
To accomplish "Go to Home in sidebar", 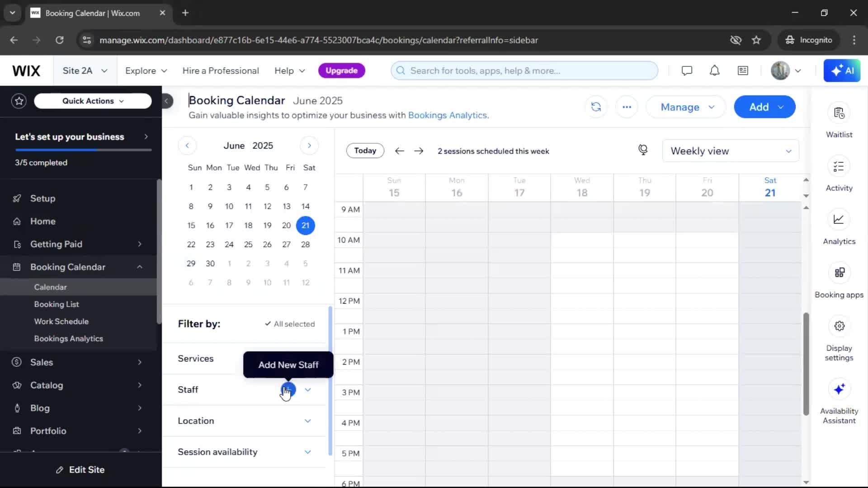I will (x=43, y=221).
